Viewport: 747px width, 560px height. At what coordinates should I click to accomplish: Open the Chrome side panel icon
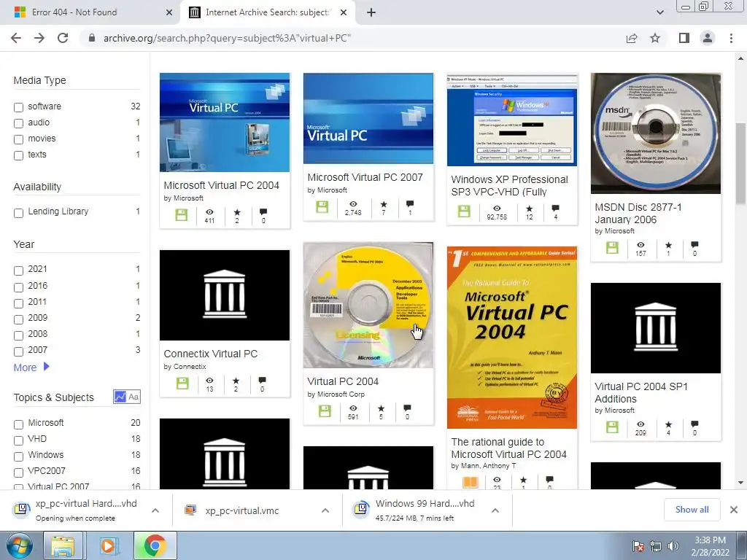click(684, 38)
